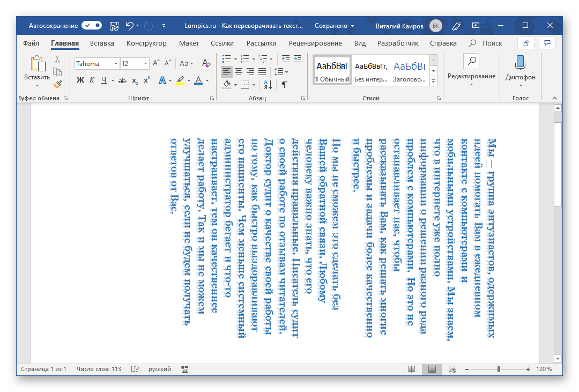Click word count Число слов: 113

click(99, 369)
